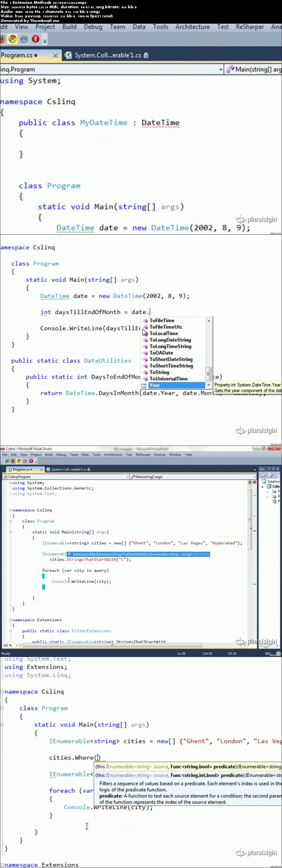Click the Chrome browser icon in the MyDateTime frame
This screenshot has height=868, width=282.
click(x=12, y=39)
